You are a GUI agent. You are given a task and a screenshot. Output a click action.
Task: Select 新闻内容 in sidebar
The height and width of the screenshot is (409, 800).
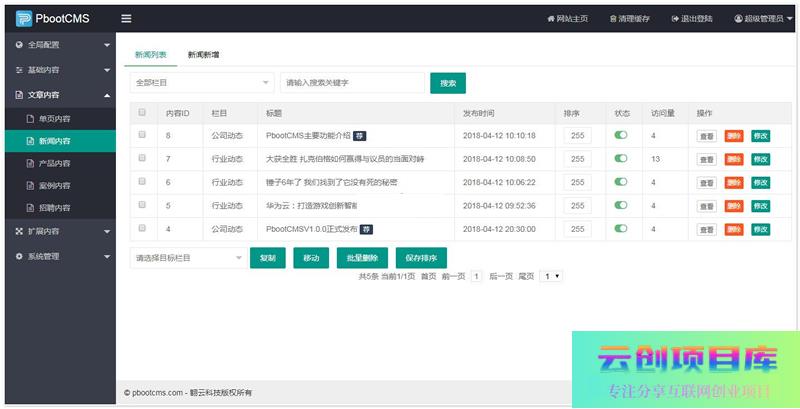click(x=60, y=141)
